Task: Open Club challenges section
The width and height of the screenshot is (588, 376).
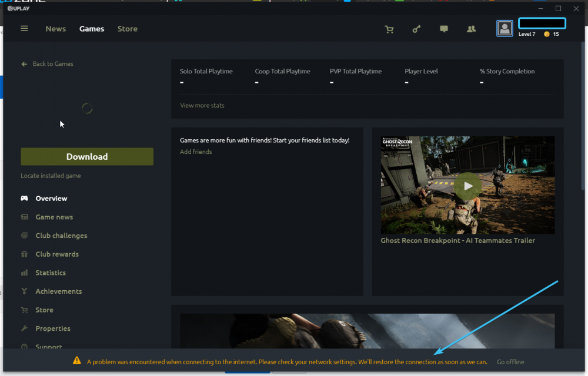Action: [62, 236]
